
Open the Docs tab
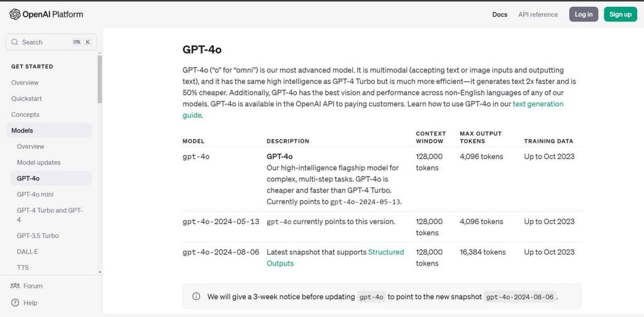pyautogui.click(x=499, y=14)
